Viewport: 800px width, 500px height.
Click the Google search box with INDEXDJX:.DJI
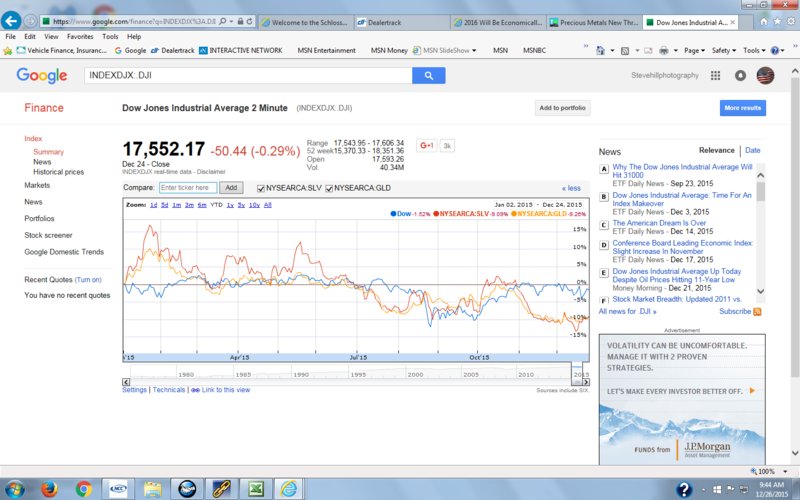pos(248,76)
